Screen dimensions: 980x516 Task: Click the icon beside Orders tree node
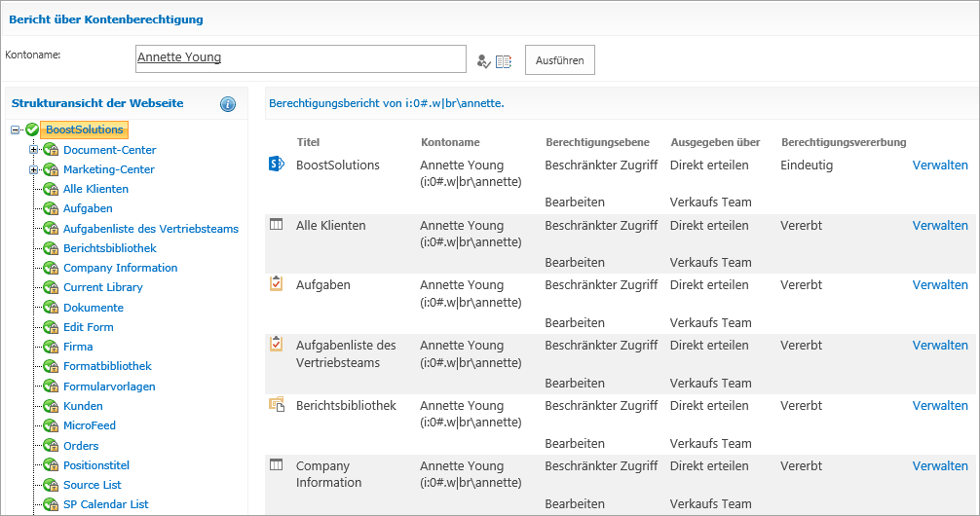(51, 445)
